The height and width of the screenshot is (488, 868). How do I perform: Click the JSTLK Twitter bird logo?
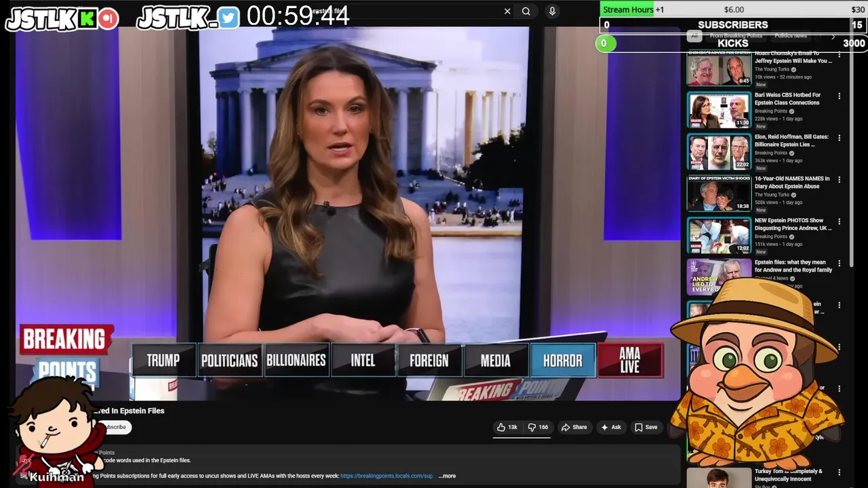(x=188, y=19)
